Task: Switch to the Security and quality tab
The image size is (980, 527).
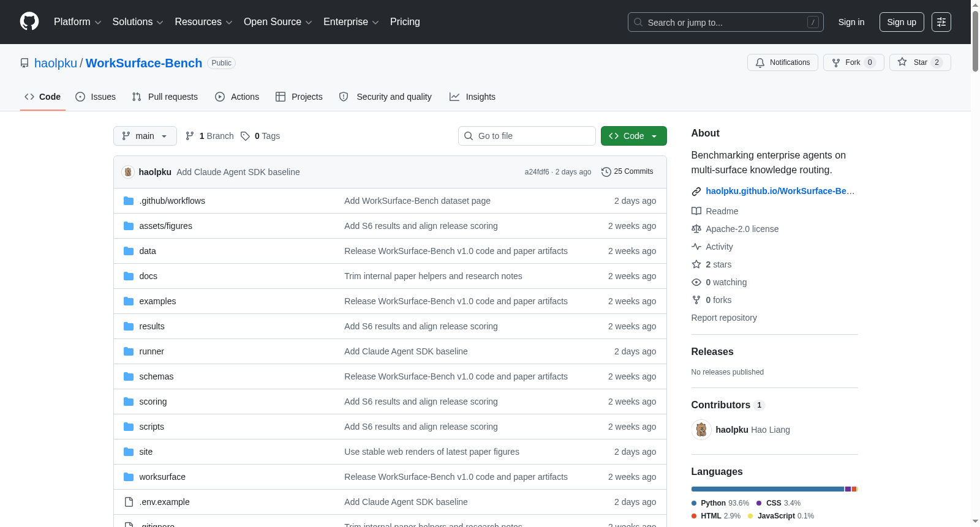Action: click(x=385, y=97)
